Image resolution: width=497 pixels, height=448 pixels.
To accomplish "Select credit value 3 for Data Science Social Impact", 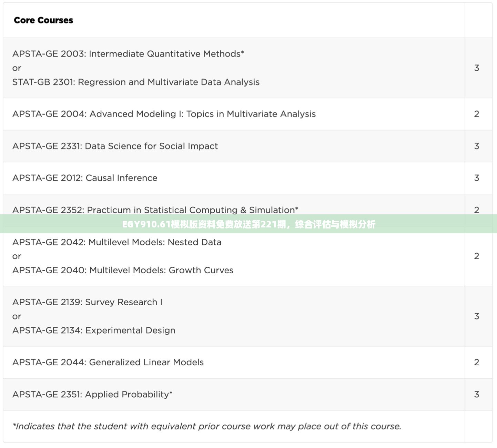I will pyautogui.click(x=477, y=146).
